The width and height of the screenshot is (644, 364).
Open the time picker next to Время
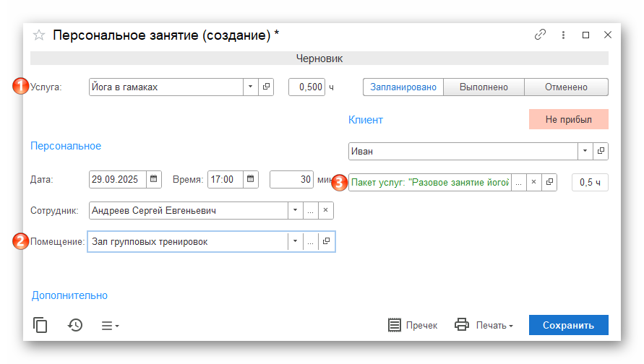point(249,179)
